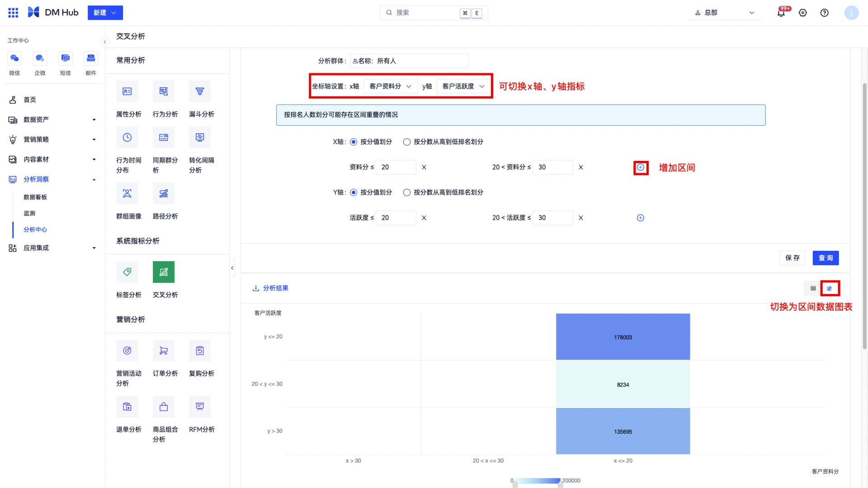Screen dimensions: 868x488
Task: Remove the 20 < 资料分 ≤ 30 interval
Action: click(581, 167)
